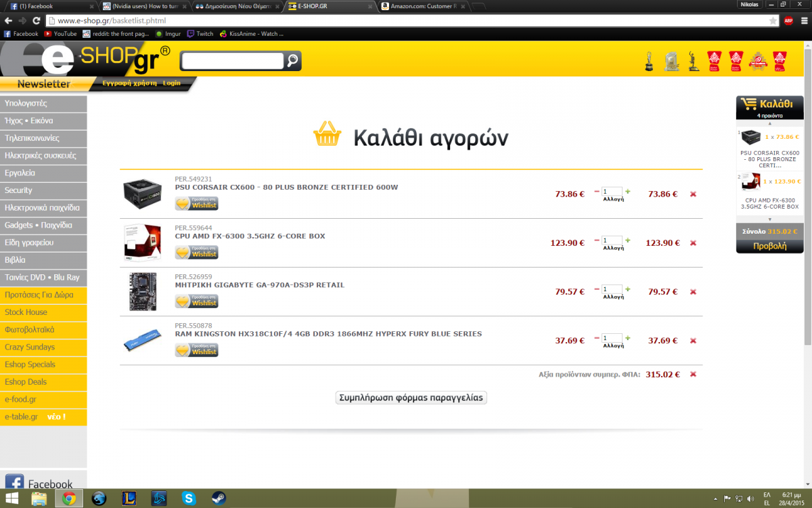The height and width of the screenshot is (508, 812).
Task: Remove Gigabyte GA-970A-DS3P with red X
Action: coord(693,292)
